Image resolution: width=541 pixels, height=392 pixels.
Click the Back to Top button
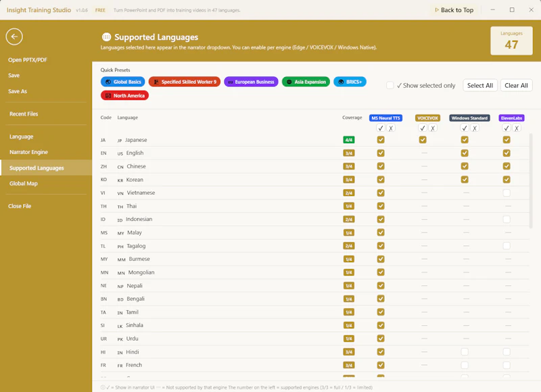454,10
